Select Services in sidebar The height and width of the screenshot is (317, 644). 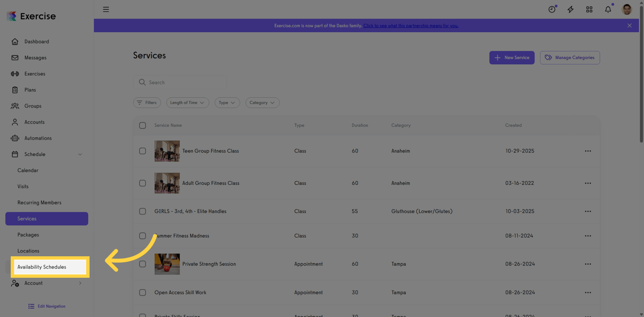tap(47, 218)
